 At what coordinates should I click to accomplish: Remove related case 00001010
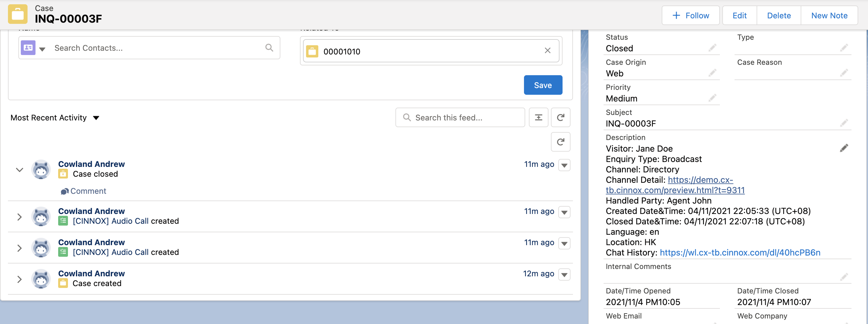click(548, 51)
